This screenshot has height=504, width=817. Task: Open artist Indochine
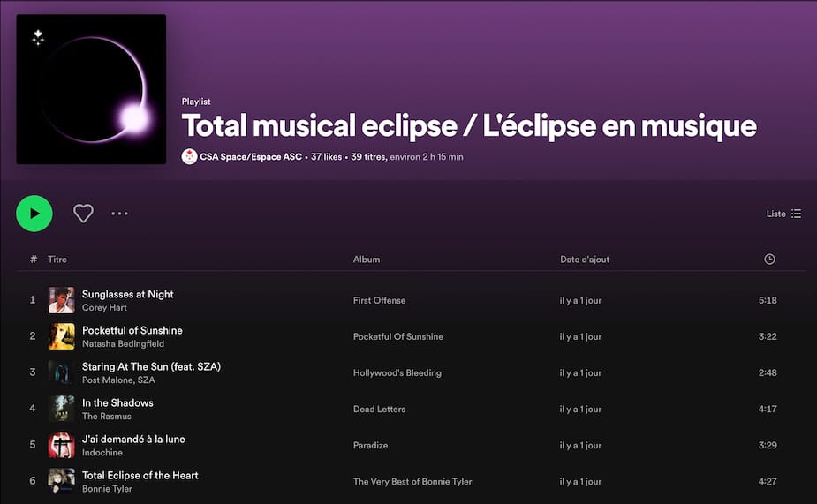pos(102,453)
